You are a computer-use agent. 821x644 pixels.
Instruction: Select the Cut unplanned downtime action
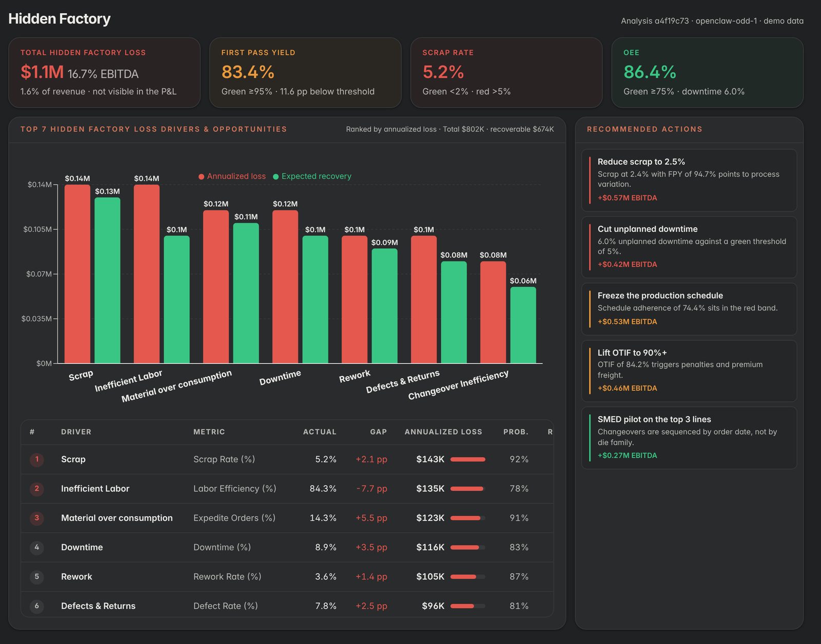689,247
